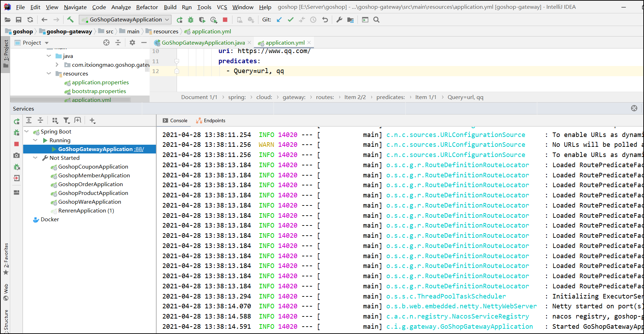The image size is (644, 334).
Task: Run with coverage using the shield icon
Action: (202, 20)
